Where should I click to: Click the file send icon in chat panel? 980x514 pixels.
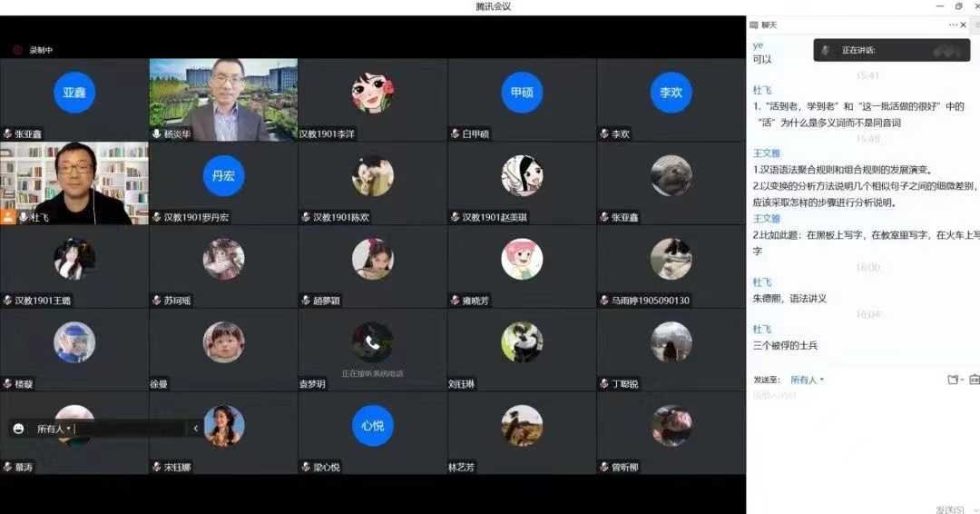(x=953, y=380)
